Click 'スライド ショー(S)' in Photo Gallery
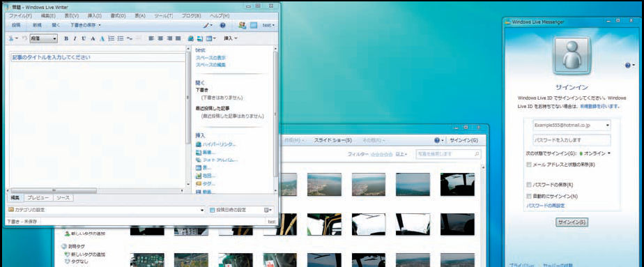 click(332, 141)
